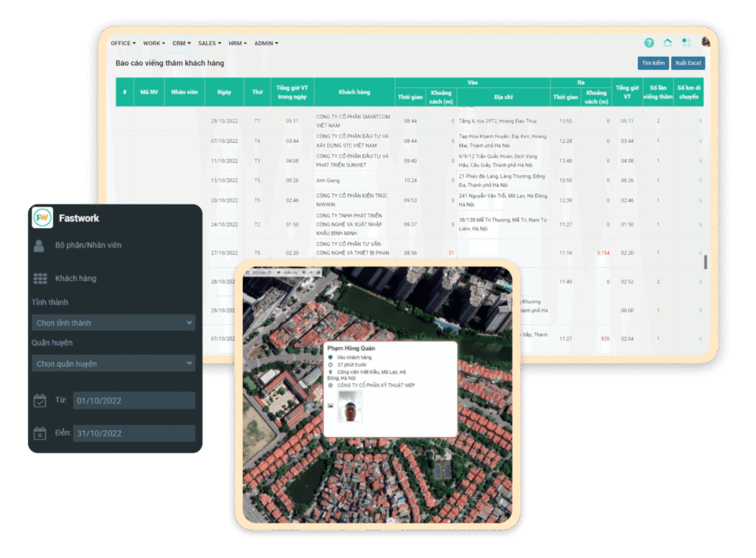The image size is (756, 558).
Task: Open the HRM menu
Action: (x=237, y=44)
